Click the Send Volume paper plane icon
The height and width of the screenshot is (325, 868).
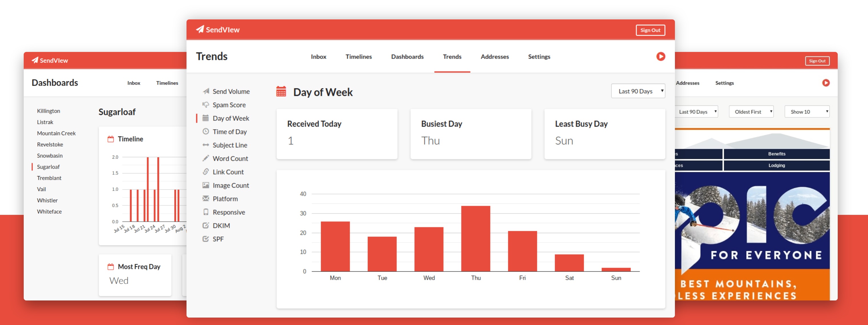coord(206,91)
